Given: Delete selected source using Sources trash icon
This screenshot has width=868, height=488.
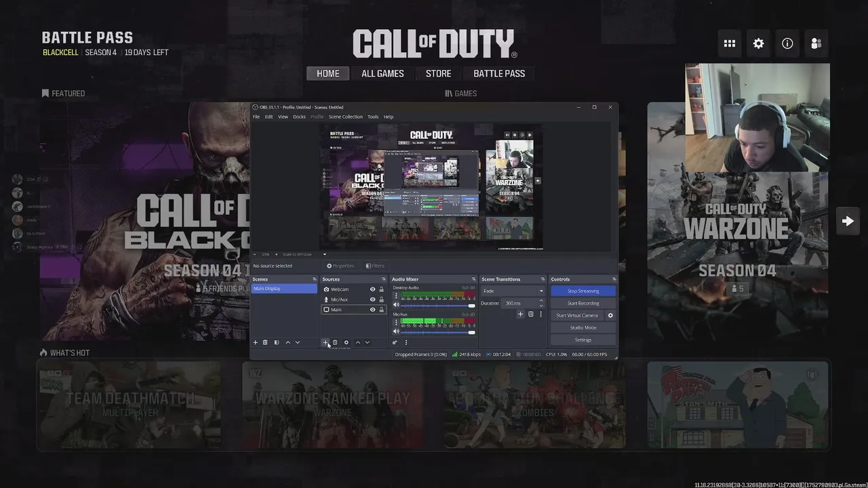Looking at the screenshot, I should [335, 342].
